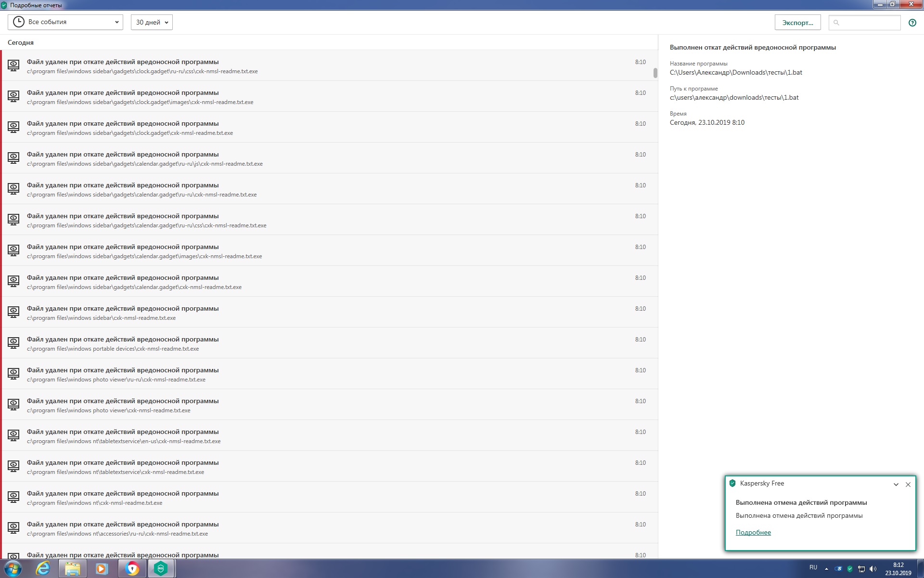Viewport: 924px width, 578px height.
Task: Click monitor icon of first clock.gadget\ru-ru\css event
Action: click(13, 65)
